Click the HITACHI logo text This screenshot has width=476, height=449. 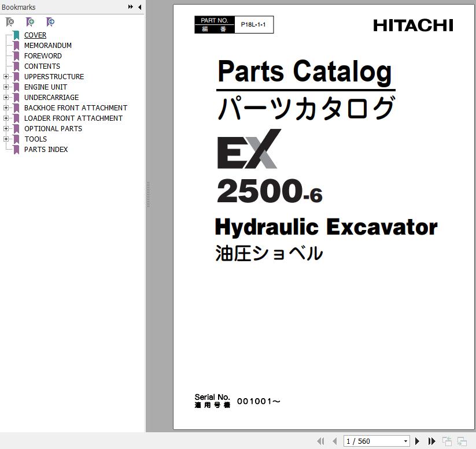tap(413, 25)
